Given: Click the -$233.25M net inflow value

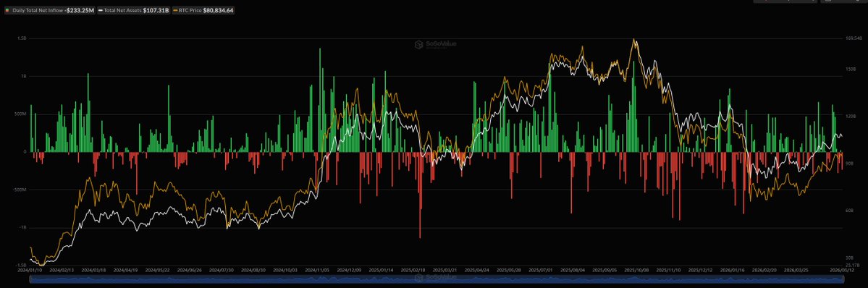Looking at the screenshot, I should [x=80, y=11].
